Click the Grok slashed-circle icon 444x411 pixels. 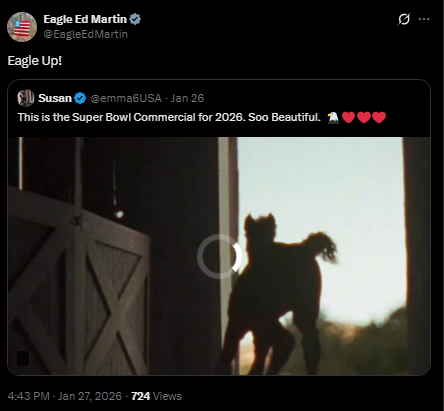click(404, 19)
